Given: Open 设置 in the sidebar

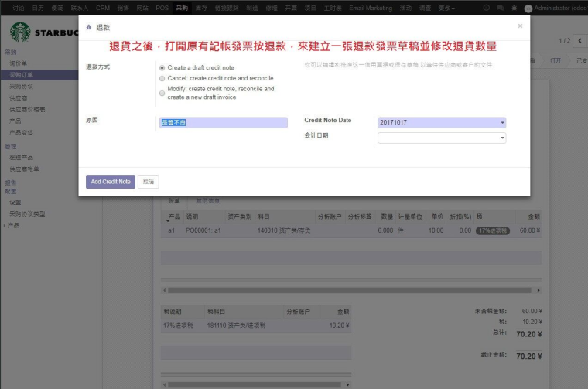Looking at the screenshot, I should point(15,203).
